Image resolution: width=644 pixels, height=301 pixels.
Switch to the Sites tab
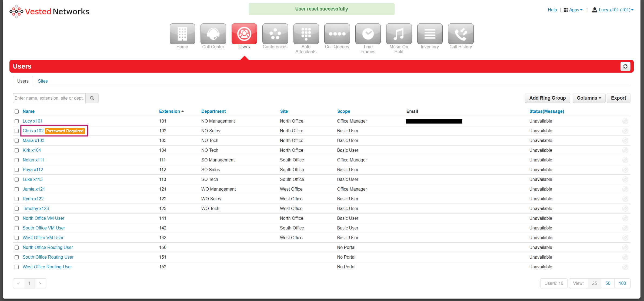[43, 81]
